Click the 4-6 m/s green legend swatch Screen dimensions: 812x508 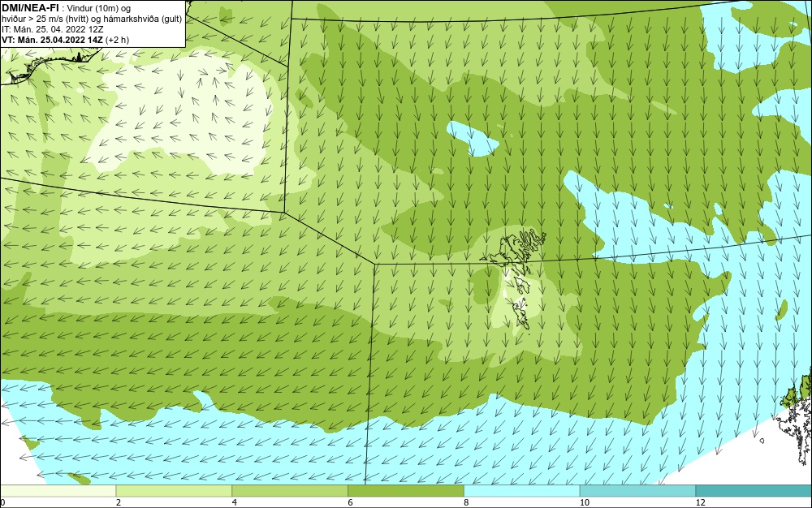290,491
